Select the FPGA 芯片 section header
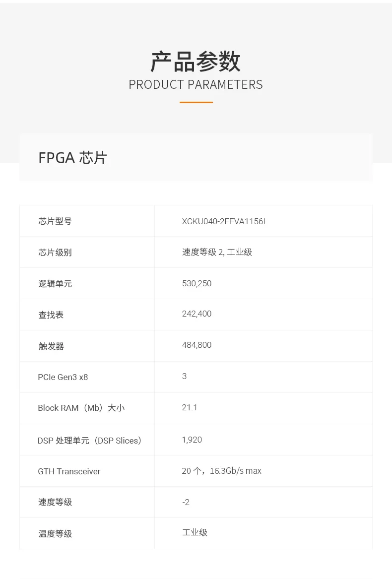 click(x=73, y=158)
